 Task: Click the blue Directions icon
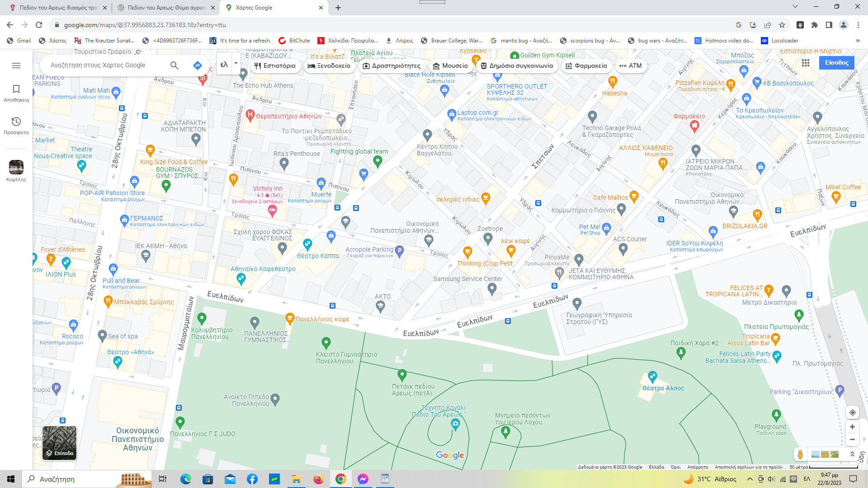pos(198,65)
